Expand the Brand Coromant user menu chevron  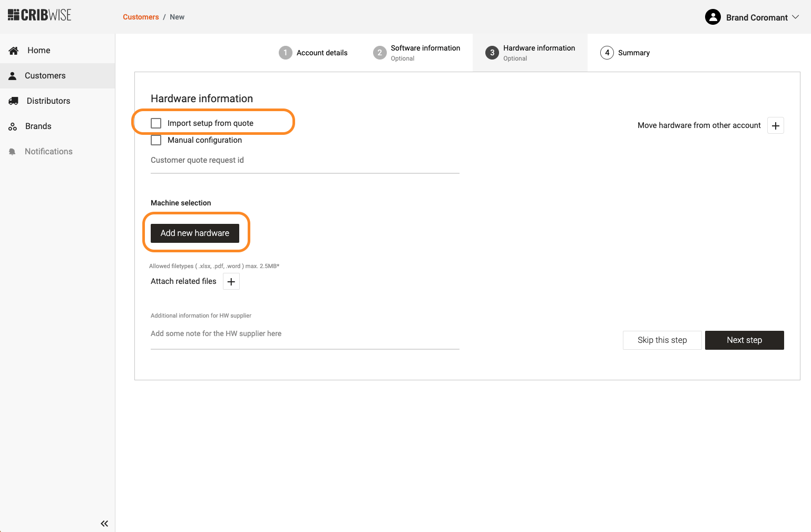[x=796, y=17]
